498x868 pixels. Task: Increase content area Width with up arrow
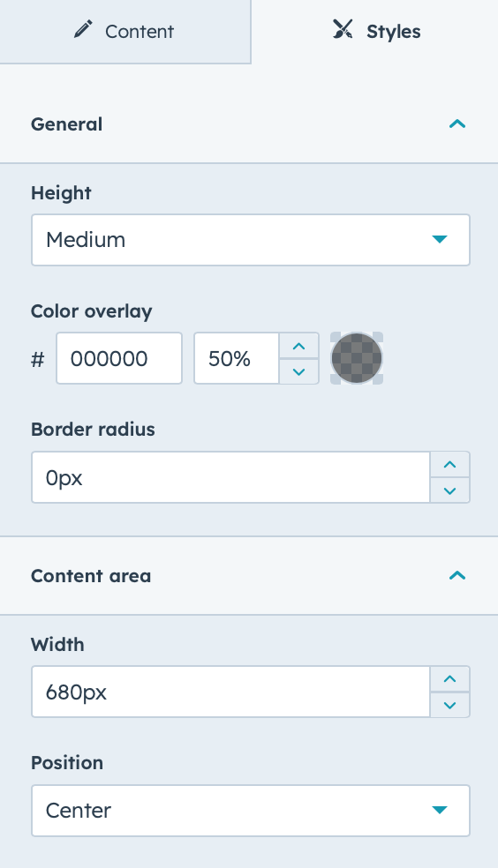click(449, 678)
